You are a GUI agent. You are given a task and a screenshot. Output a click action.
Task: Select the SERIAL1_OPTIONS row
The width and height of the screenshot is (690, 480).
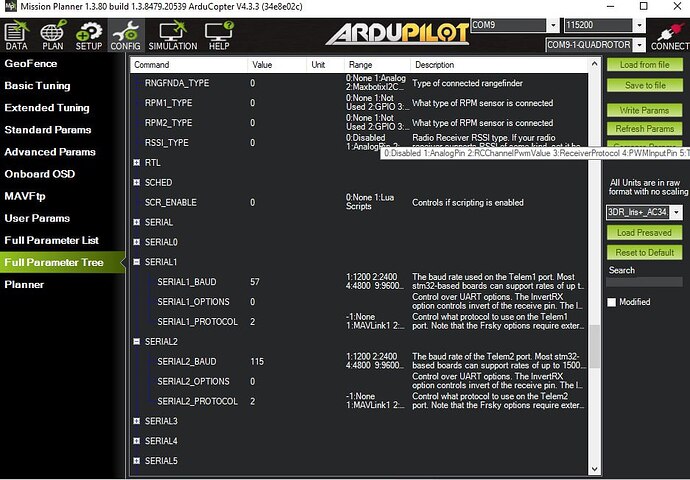[360, 302]
